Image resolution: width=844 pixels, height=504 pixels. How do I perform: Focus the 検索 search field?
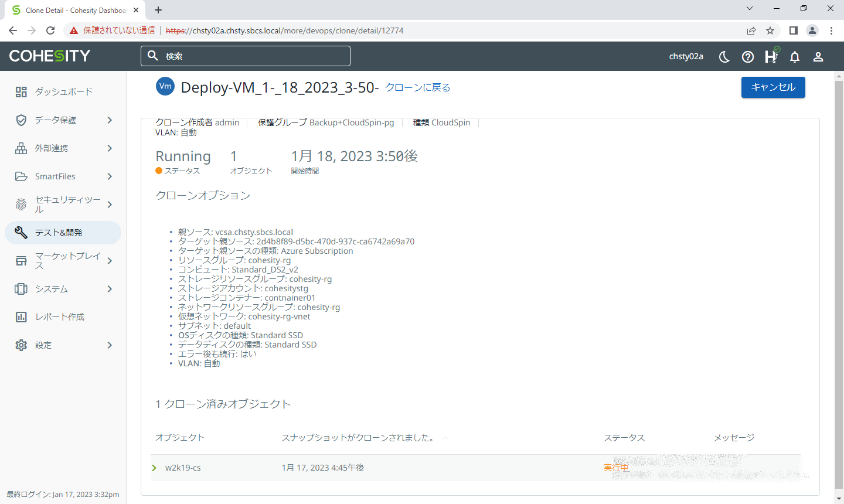246,56
